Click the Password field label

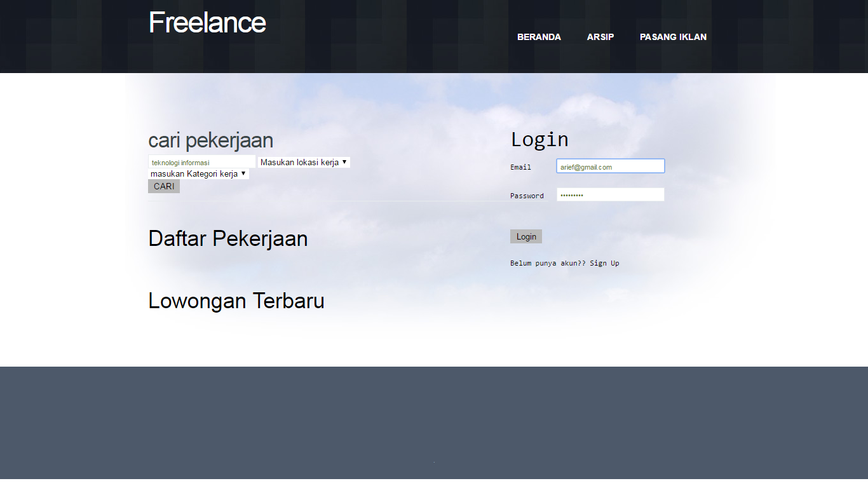pos(527,196)
